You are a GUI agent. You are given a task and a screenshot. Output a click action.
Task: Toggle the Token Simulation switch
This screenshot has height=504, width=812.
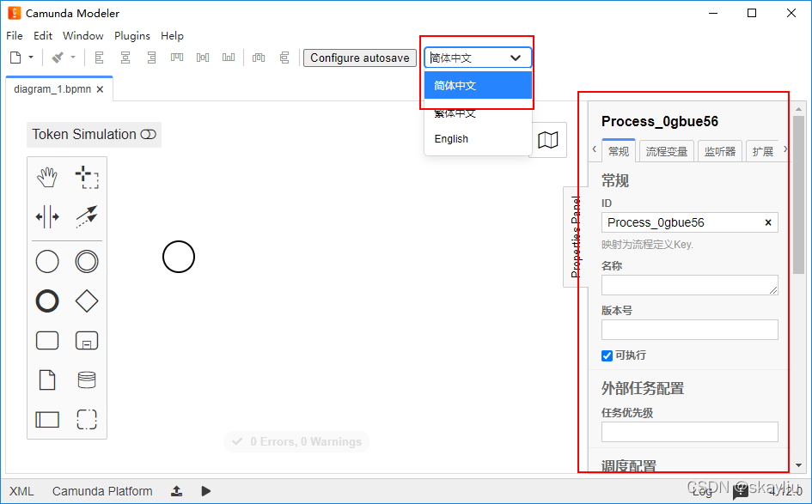[x=148, y=135]
